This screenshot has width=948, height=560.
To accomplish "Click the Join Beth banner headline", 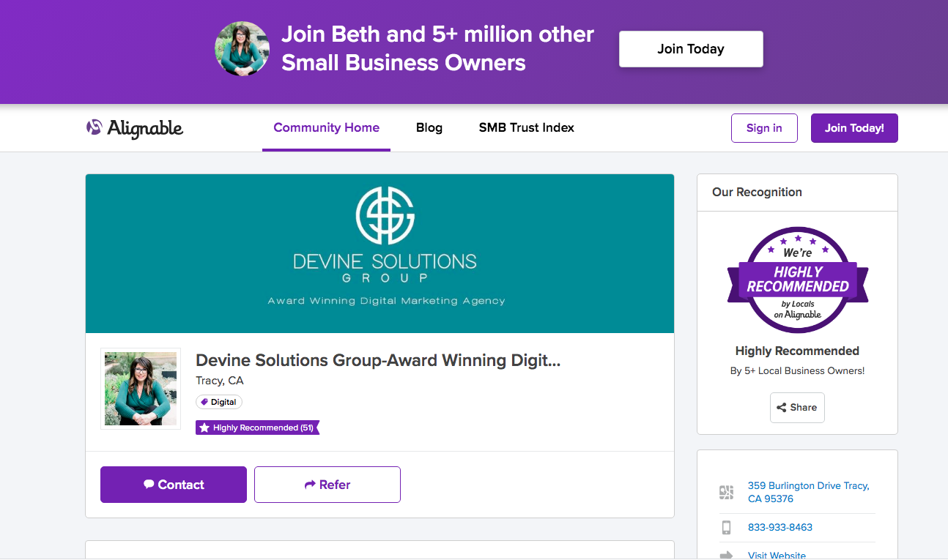I will 437,48.
